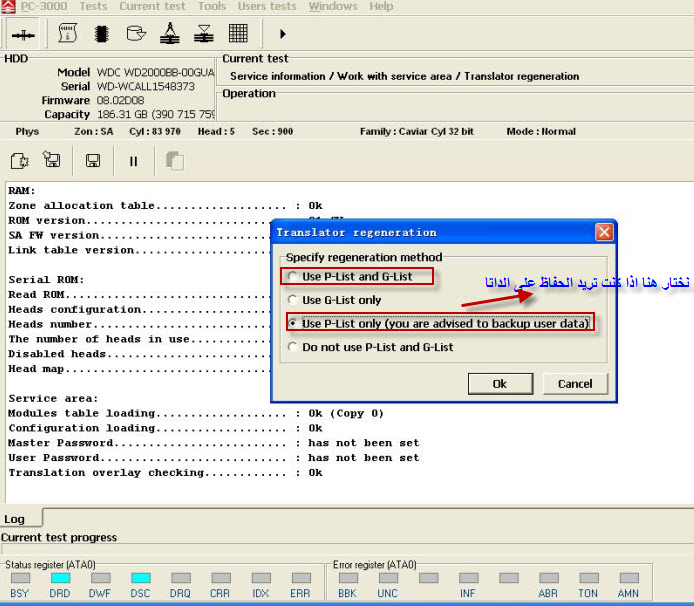Click the heads test icon with upward pointer
This screenshot has width=694, height=606.
pos(170,34)
